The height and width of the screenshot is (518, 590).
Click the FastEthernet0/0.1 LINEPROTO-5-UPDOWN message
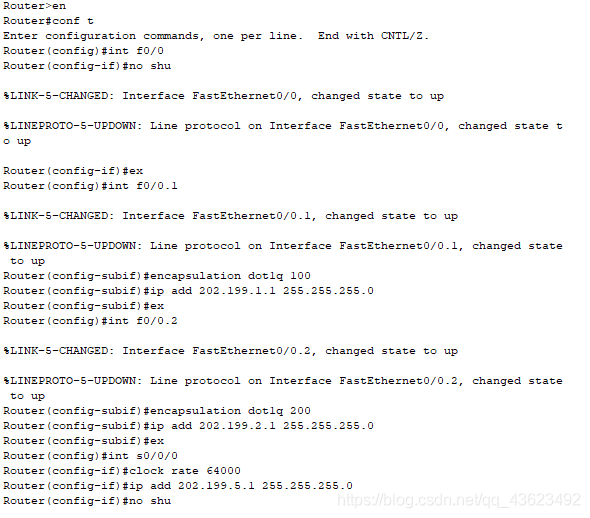coord(283,254)
